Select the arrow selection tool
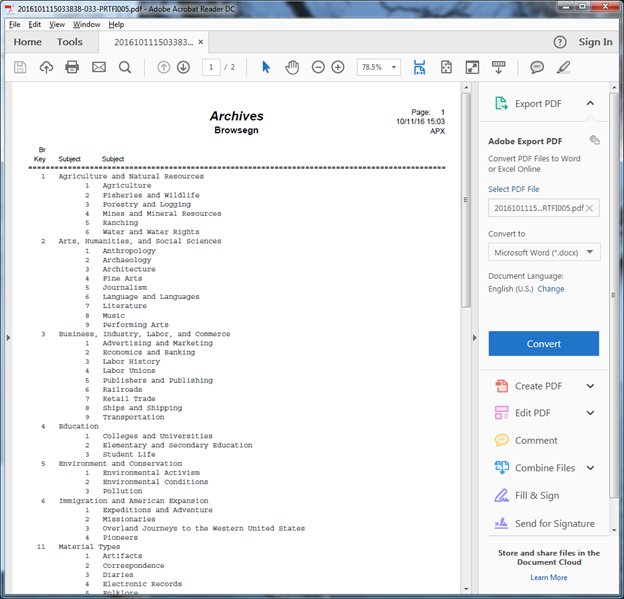The height and width of the screenshot is (599, 624). click(266, 67)
